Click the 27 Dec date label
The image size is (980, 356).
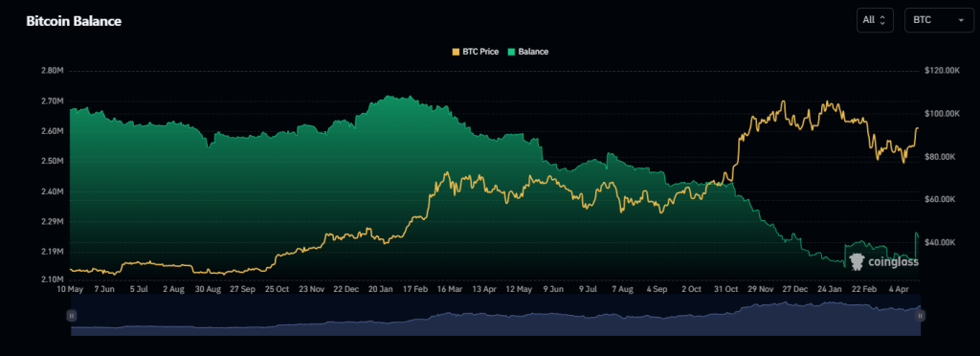pos(796,290)
